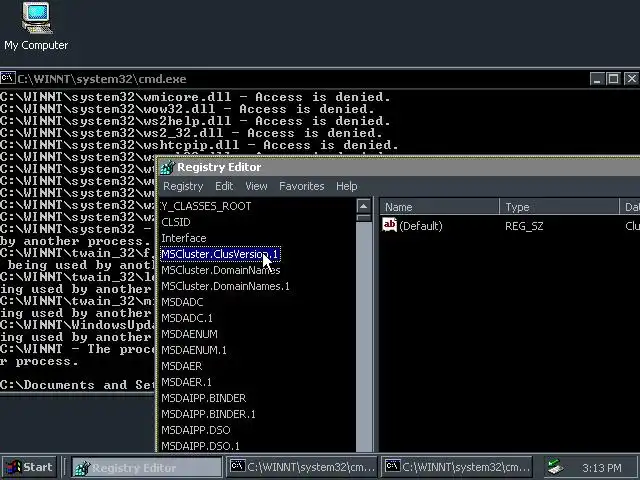This screenshot has height=480, width=640.
Task: Switch to Registry Editor taskbar button
Action: pyautogui.click(x=147, y=467)
